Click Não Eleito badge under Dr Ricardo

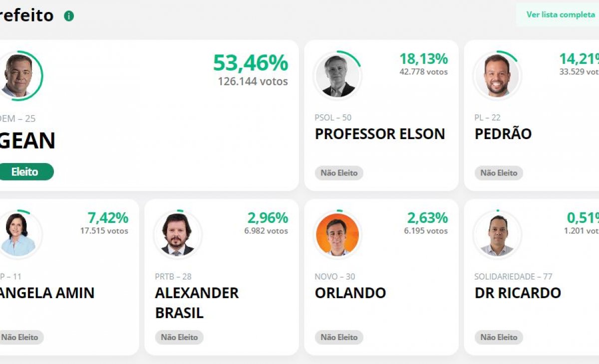(x=499, y=337)
